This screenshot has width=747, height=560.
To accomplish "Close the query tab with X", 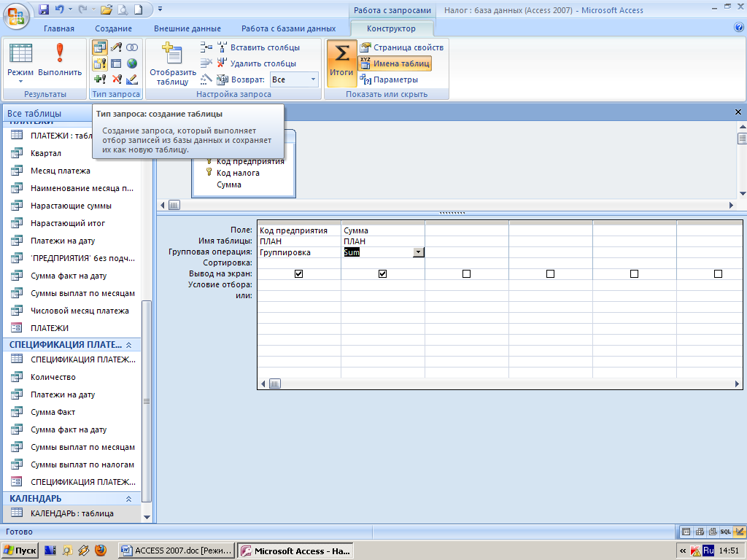I will click(738, 112).
